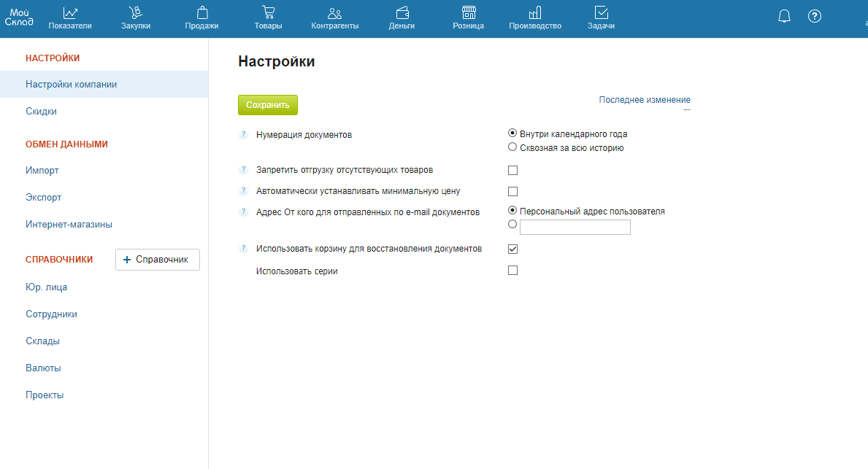The height and width of the screenshot is (469, 868).
Task: Select Персональный адрес пользователя option
Action: pos(512,210)
